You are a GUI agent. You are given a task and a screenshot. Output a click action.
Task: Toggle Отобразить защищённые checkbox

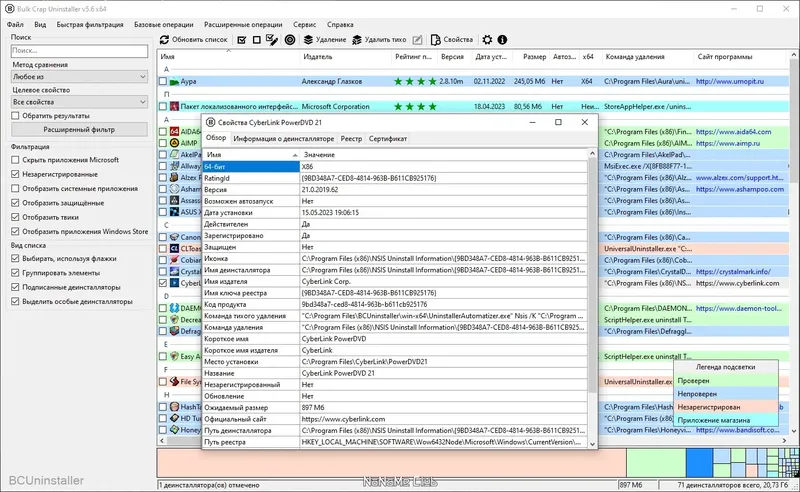pyautogui.click(x=15, y=203)
